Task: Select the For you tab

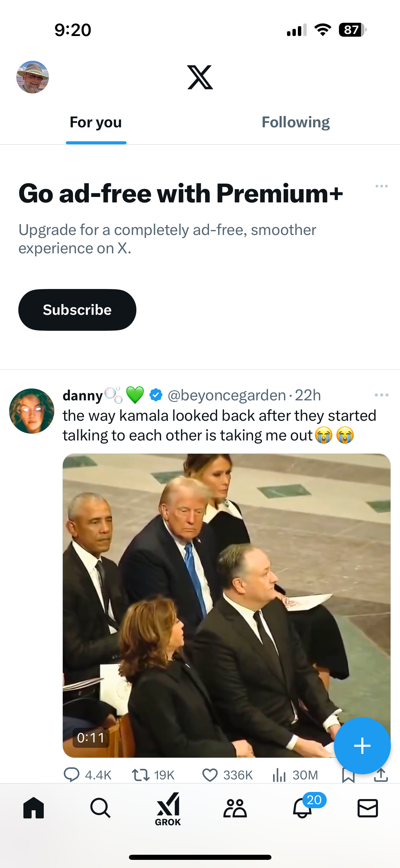Action: click(96, 122)
